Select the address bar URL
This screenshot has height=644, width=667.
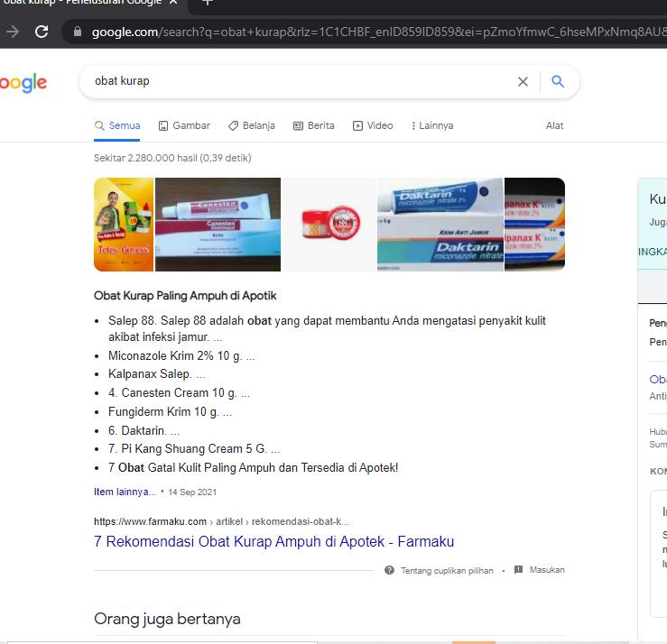click(378, 32)
